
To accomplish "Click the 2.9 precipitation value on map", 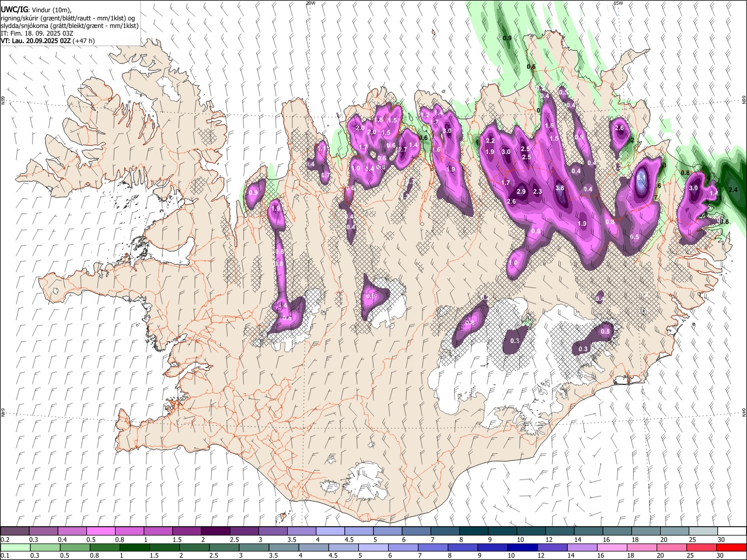I will point(521,191).
